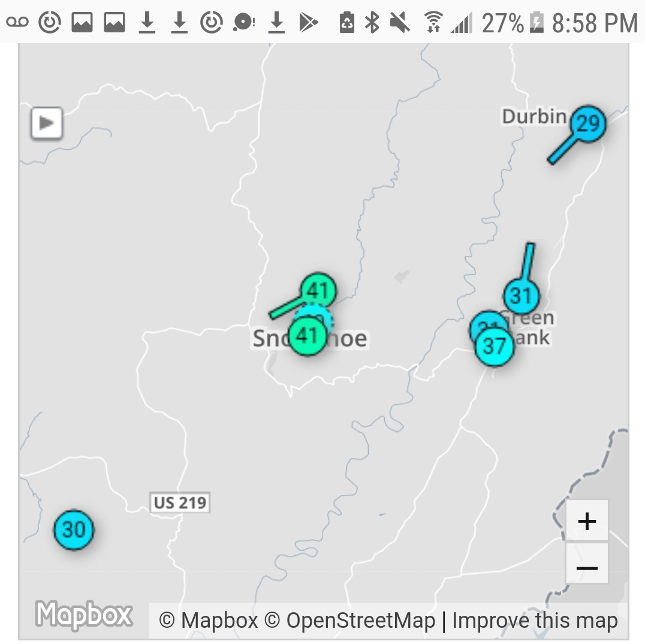Image resolution: width=645 pixels, height=644 pixels.
Task: Tap the Bluetooth status icon
Action: [x=373, y=23]
